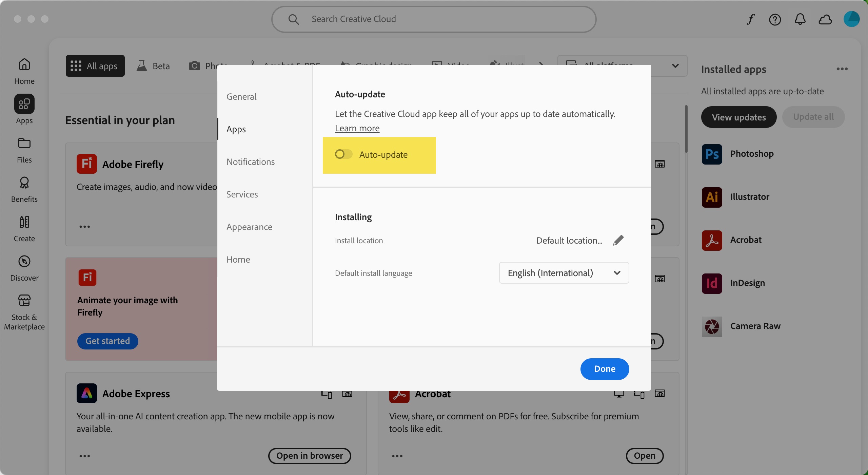Click Get started on Firefly promo

point(107,341)
